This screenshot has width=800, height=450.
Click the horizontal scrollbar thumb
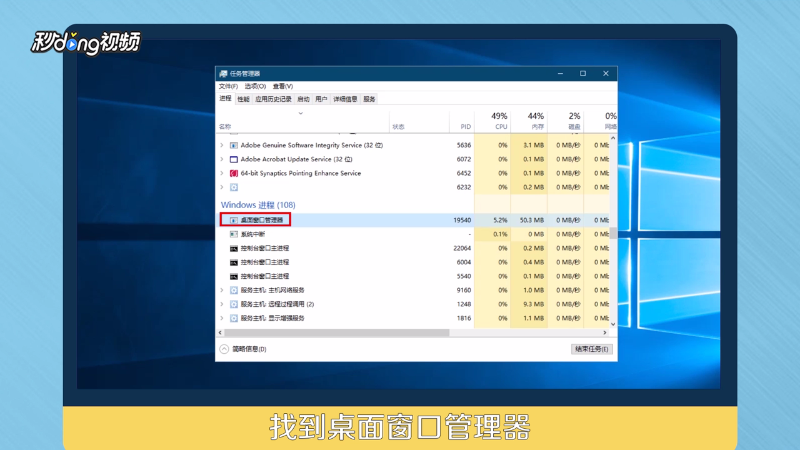point(337,333)
